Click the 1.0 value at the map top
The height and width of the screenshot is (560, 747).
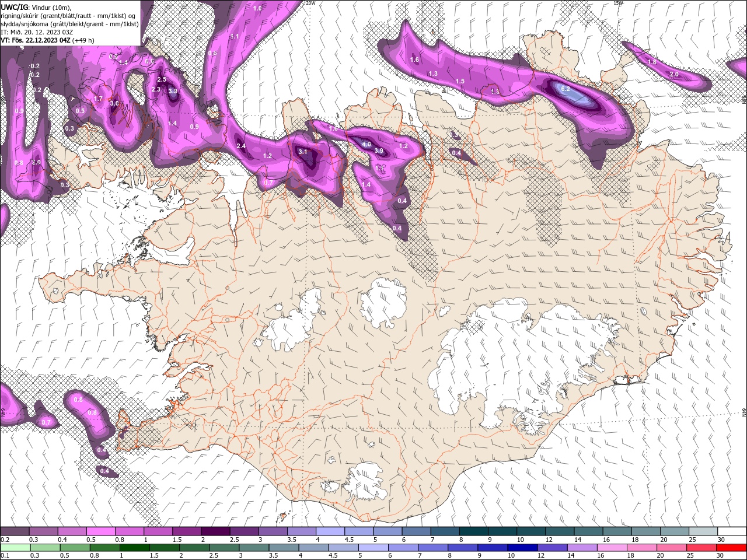(258, 9)
